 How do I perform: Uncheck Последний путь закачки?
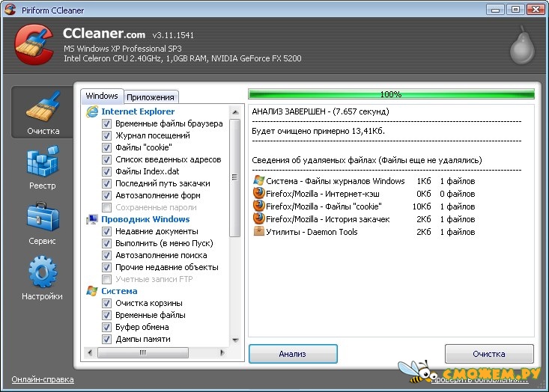pos(107,183)
